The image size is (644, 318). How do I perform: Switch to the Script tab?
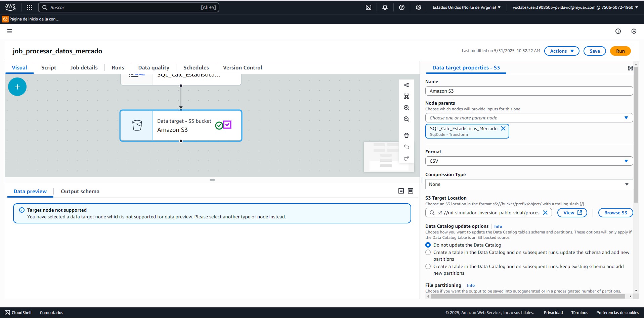pyautogui.click(x=49, y=67)
